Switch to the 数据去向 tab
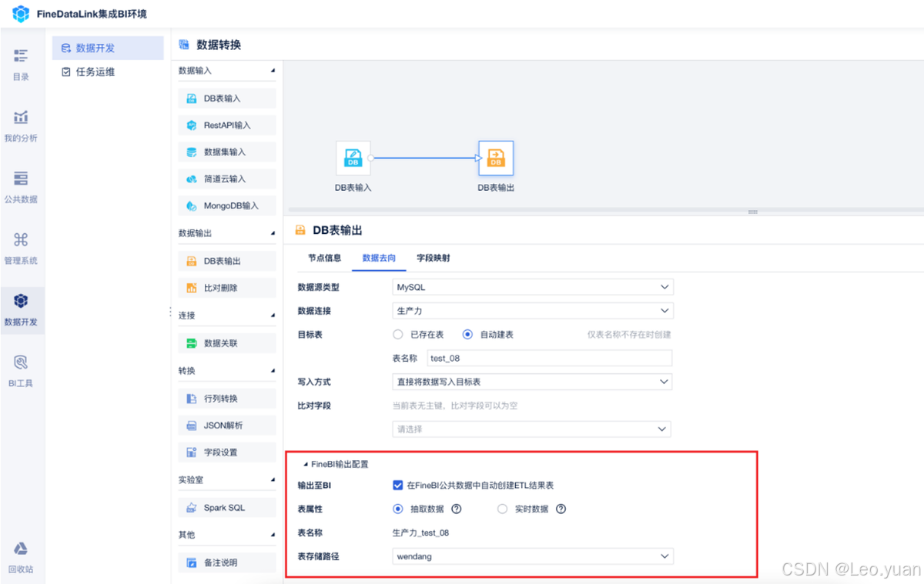This screenshot has height=584, width=924. pos(379,258)
